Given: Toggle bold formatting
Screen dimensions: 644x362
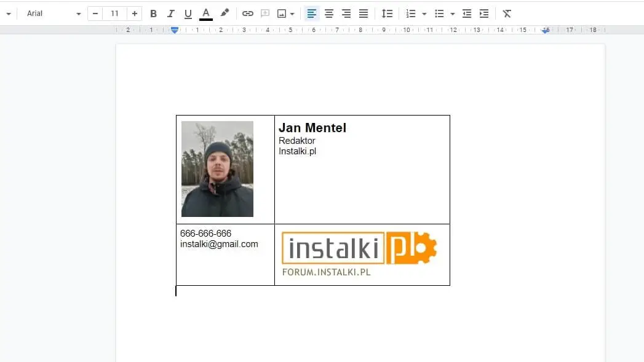Looking at the screenshot, I should click(154, 14).
